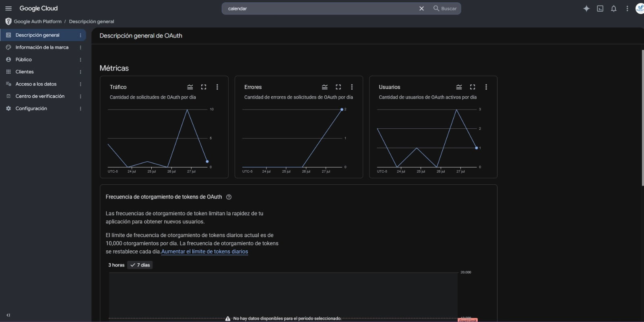The width and height of the screenshot is (644, 322).
Task: Open more options next to Información de la marca
Action: pyautogui.click(x=80, y=47)
